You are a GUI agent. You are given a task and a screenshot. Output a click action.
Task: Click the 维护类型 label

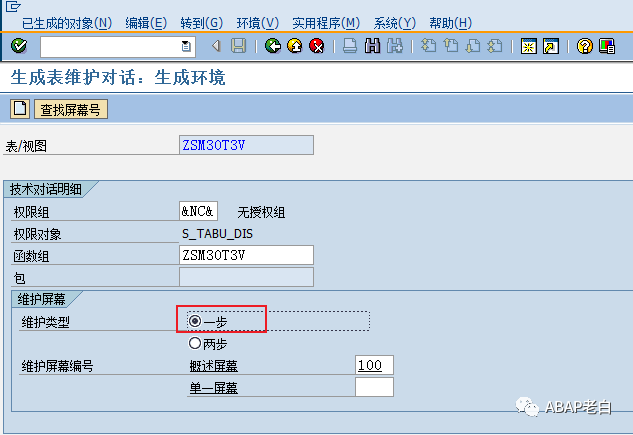[45, 322]
